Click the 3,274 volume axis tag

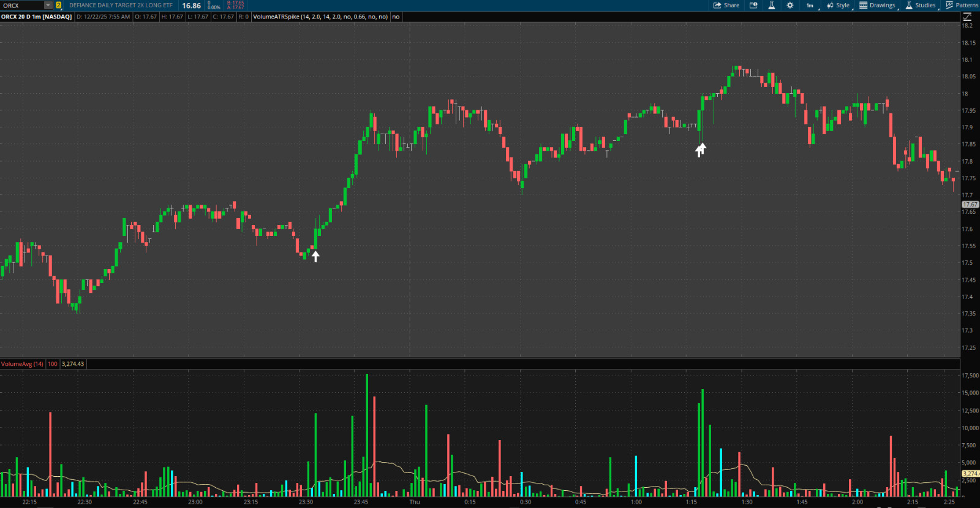[x=970, y=474]
